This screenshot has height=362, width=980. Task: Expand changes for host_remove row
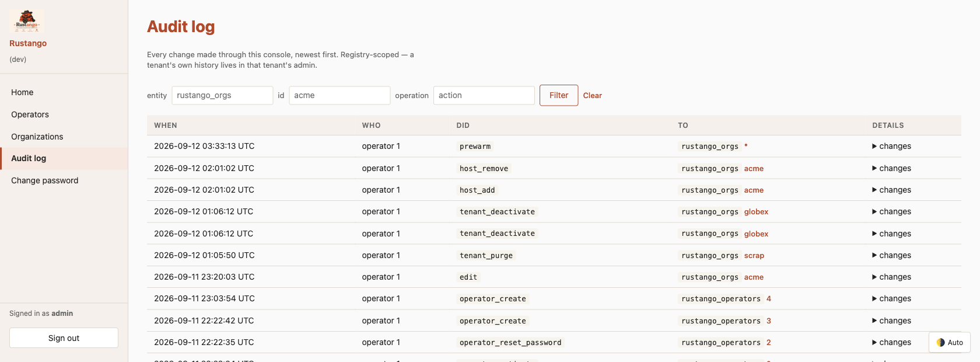coord(891,168)
